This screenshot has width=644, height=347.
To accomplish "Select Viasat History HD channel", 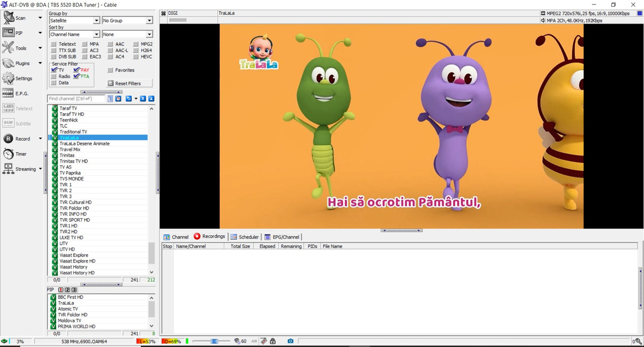I will click(77, 273).
